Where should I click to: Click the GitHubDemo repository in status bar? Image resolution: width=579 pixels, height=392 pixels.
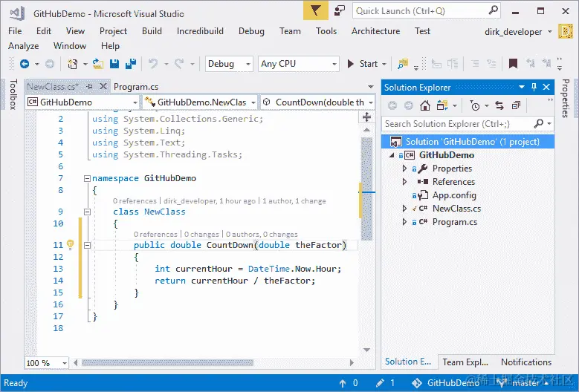point(446,383)
